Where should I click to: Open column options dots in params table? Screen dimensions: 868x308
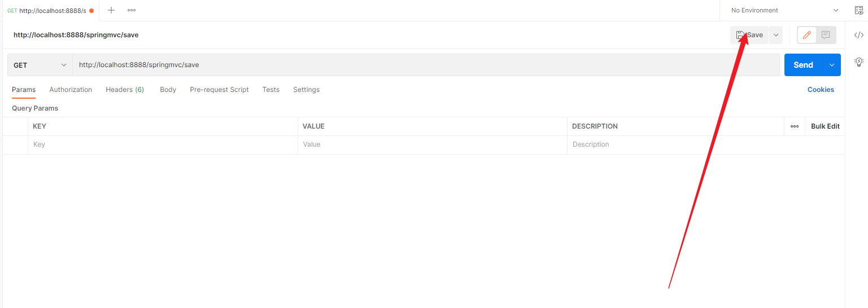tap(795, 126)
